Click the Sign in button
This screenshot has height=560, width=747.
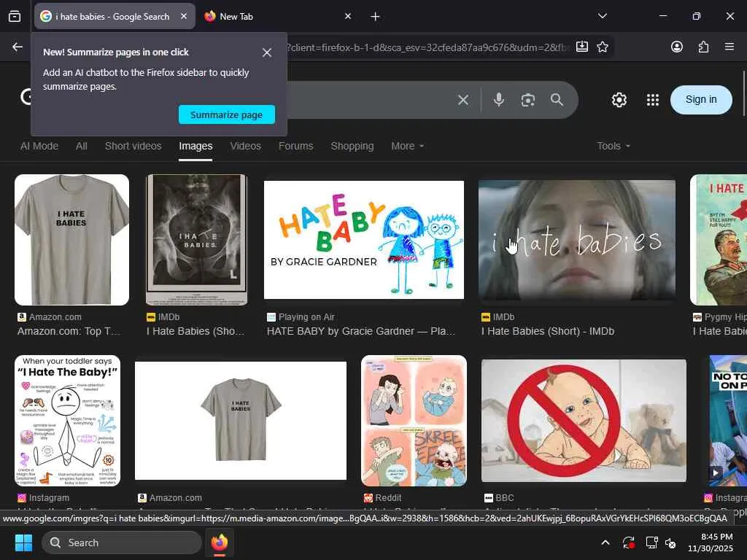701,99
